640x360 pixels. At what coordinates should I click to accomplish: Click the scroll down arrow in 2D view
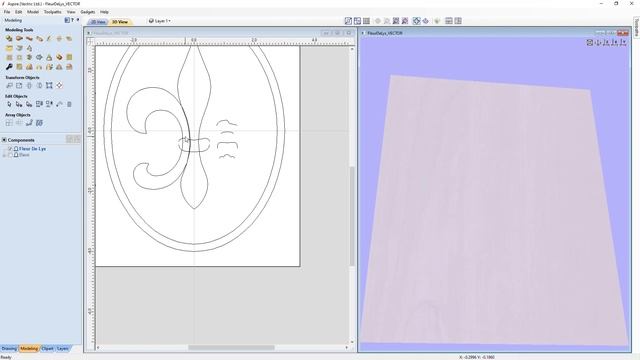[352, 342]
